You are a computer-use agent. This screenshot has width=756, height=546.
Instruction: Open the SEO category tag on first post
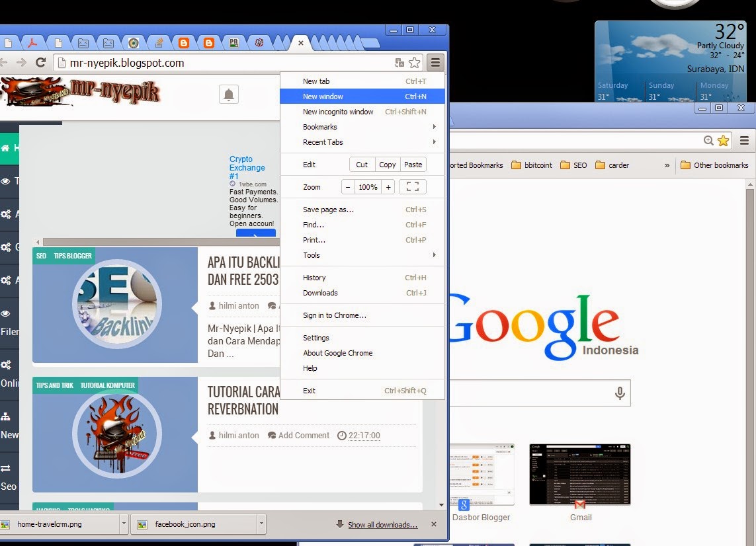click(x=42, y=256)
